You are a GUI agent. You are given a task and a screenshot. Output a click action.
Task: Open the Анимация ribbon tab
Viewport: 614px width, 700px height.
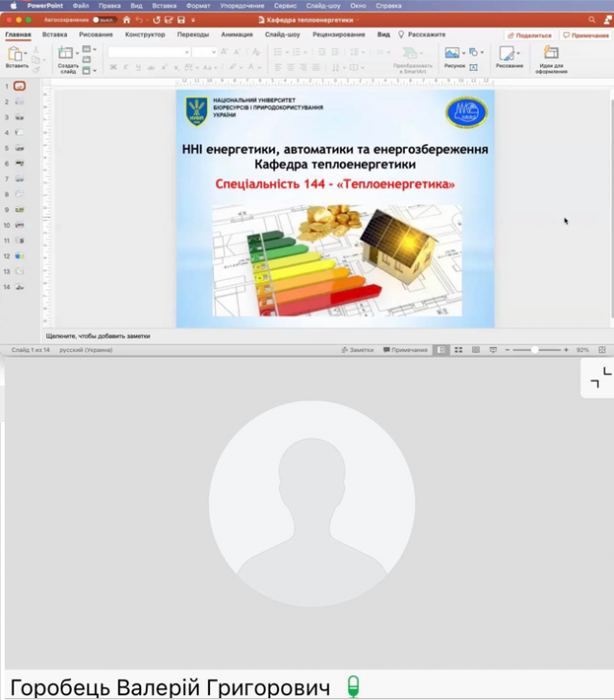click(x=237, y=35)
